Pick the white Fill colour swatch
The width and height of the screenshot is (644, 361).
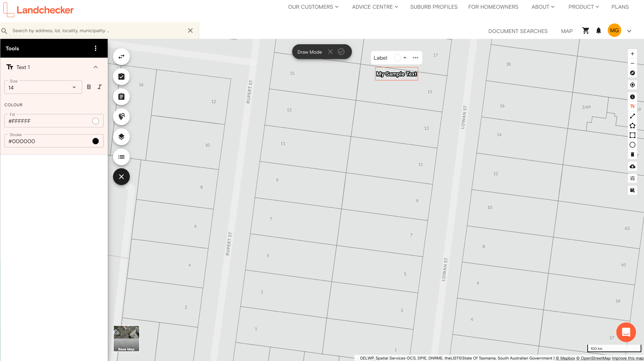click(x=96, y=121)
